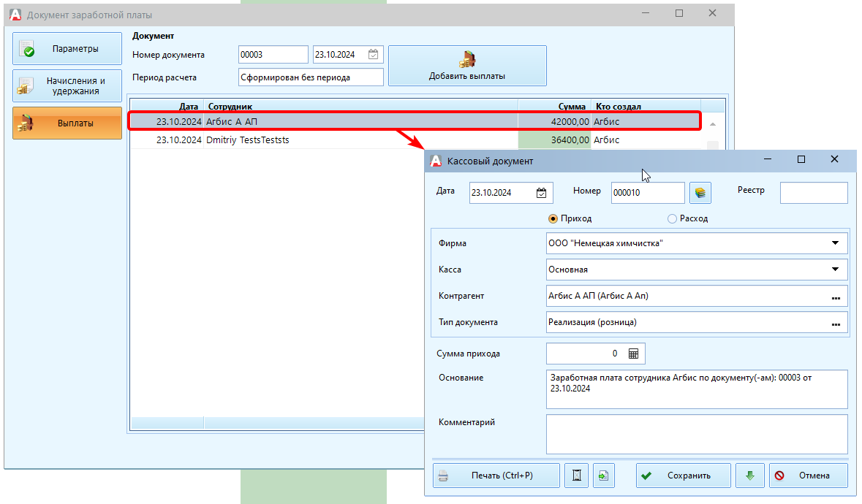Switch to the Параметры section
The width and height of the screenshot is (862, 504).
click(67, 49)
